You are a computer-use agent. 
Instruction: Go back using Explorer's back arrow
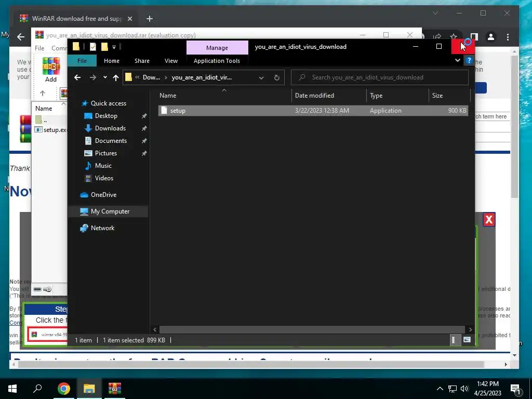(77, 78)
